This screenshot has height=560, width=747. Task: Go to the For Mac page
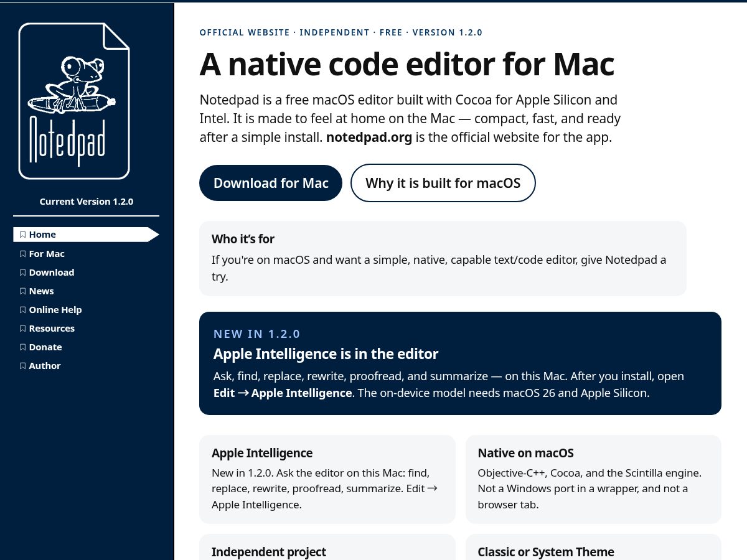pyautogui.click(x=47, y=254)
